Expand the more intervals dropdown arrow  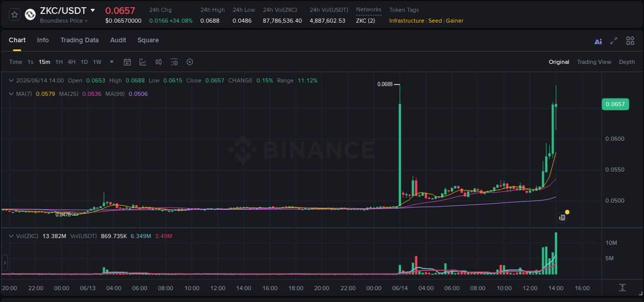[x=112, y=62]
